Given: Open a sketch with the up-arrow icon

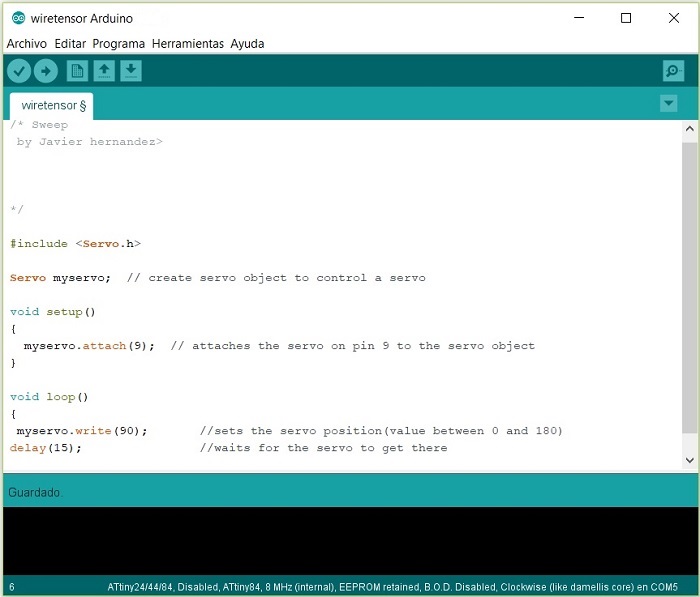Looking at the screenshot, I should tap(104, 71).
